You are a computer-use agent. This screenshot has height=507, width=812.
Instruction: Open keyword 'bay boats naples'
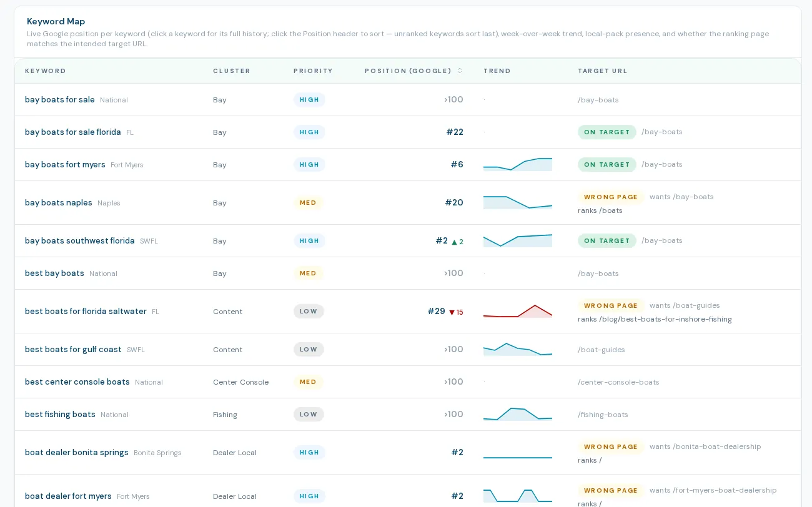(x=59, y=203)
